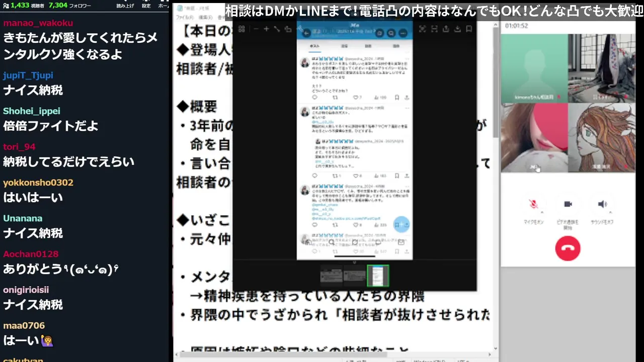This screenshot has height=362, width=644.
Task: Like the first tweet with the heart icon
Action: coord(355,97)
